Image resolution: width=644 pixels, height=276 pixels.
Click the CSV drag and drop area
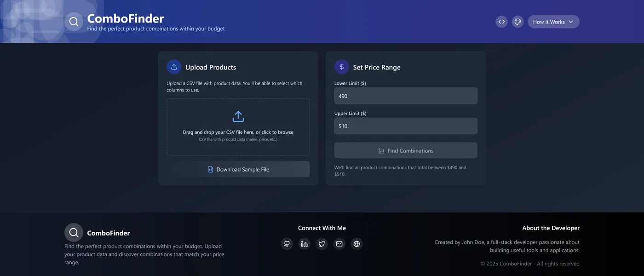tap(238, 127)
